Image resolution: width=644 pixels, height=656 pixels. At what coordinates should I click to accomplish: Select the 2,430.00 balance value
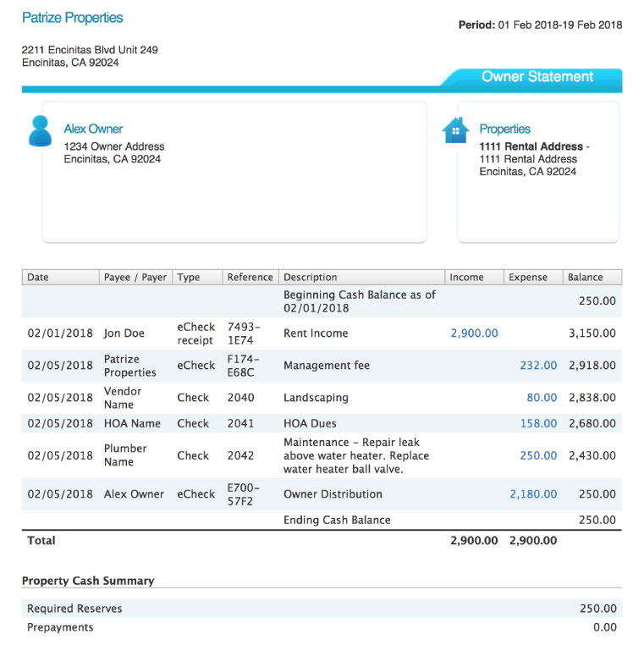(592, 455)
